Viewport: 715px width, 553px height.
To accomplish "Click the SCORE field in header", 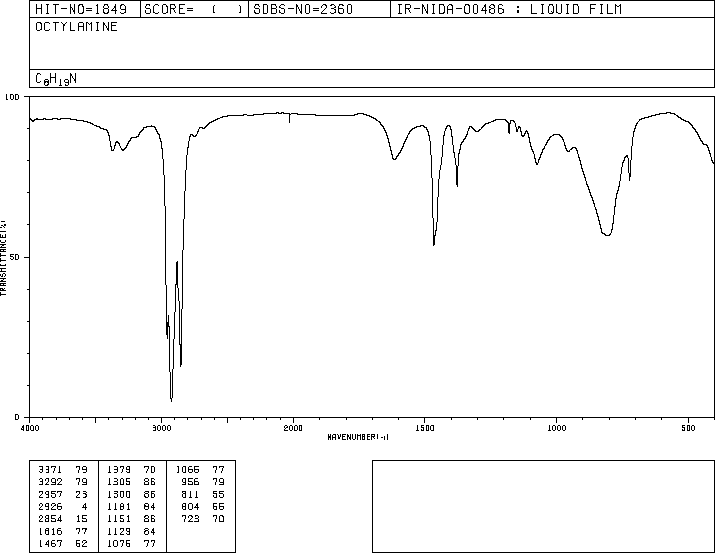I will [194, 9].
